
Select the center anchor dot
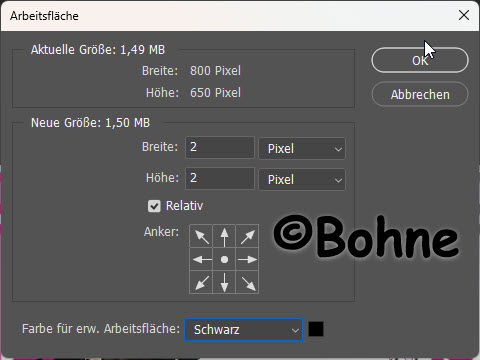click(x=224, y=259)
